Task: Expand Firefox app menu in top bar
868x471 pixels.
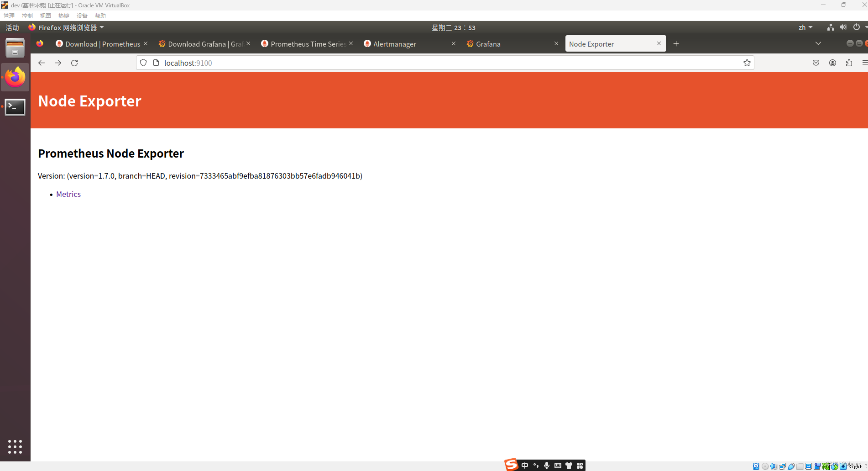Action: 66,27
